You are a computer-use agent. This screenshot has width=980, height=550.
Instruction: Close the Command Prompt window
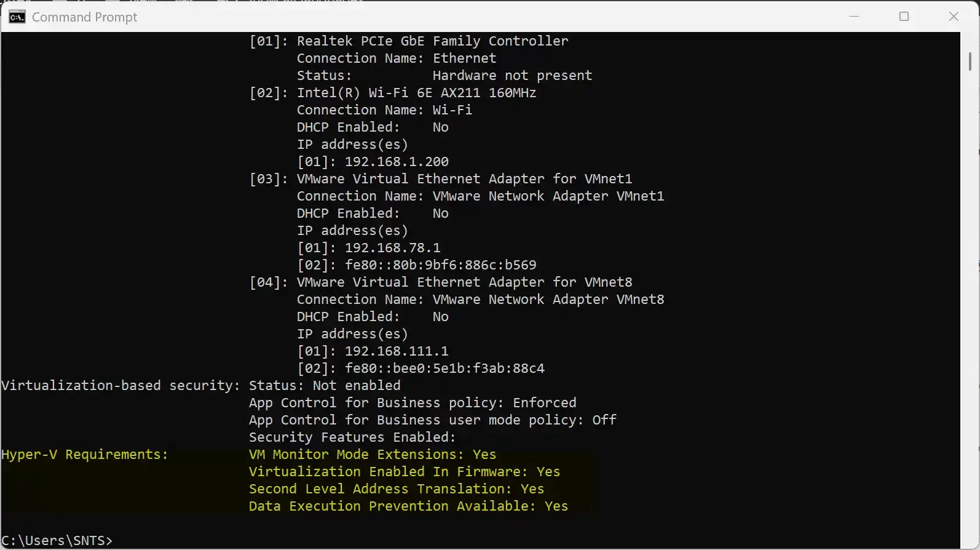[x=954, y=17]
